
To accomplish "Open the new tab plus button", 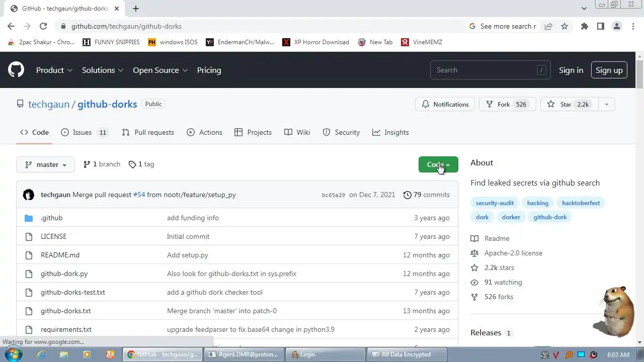I will (x=136, y=9).
